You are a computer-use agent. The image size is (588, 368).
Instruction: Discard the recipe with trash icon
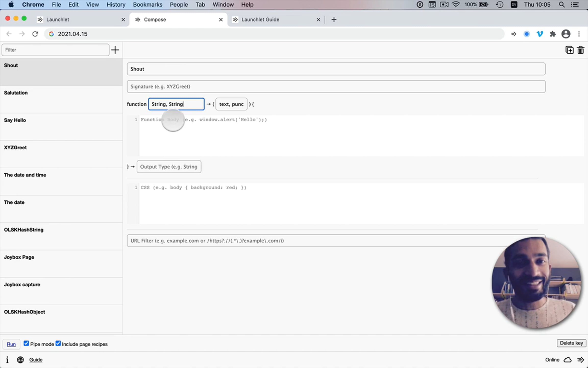(581, 50)
